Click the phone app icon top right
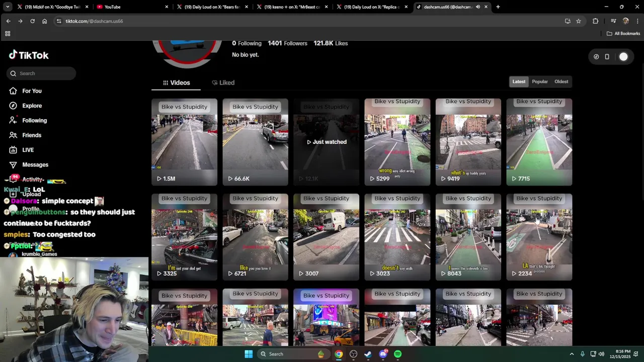Viewport: 644px width, 362px height. tap(607, 57)
